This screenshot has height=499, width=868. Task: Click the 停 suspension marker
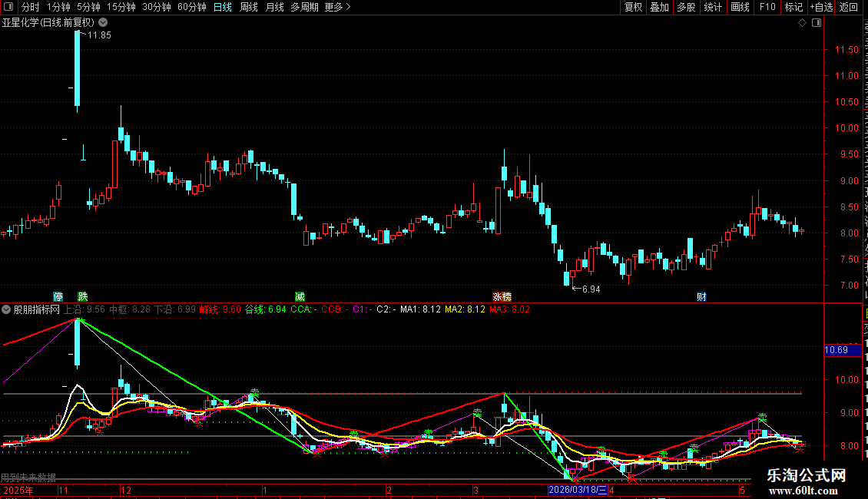[x=58, y=297]
